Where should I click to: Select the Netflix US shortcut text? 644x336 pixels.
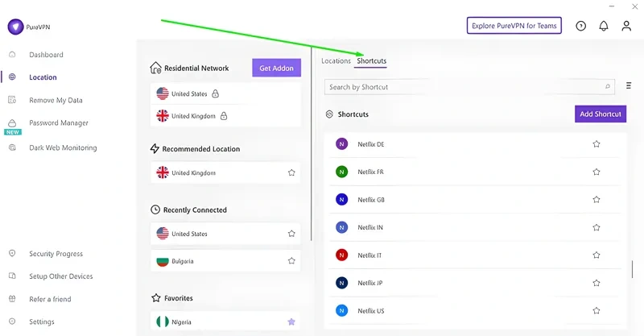click(x=371, y=311)
